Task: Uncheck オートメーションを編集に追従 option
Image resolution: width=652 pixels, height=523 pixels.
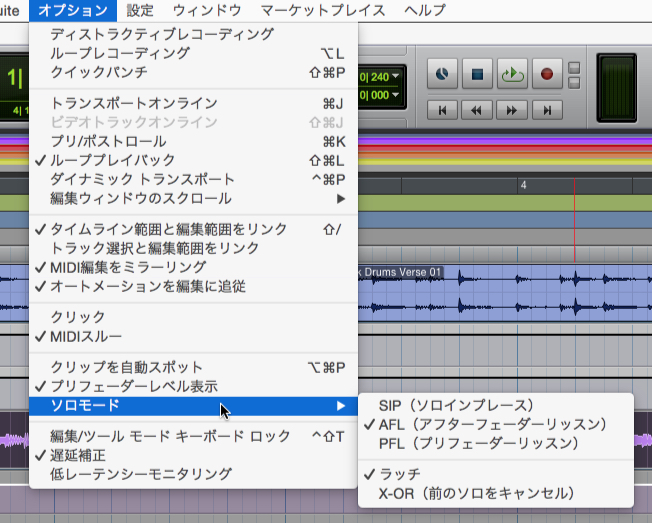Action: point(193,286)
